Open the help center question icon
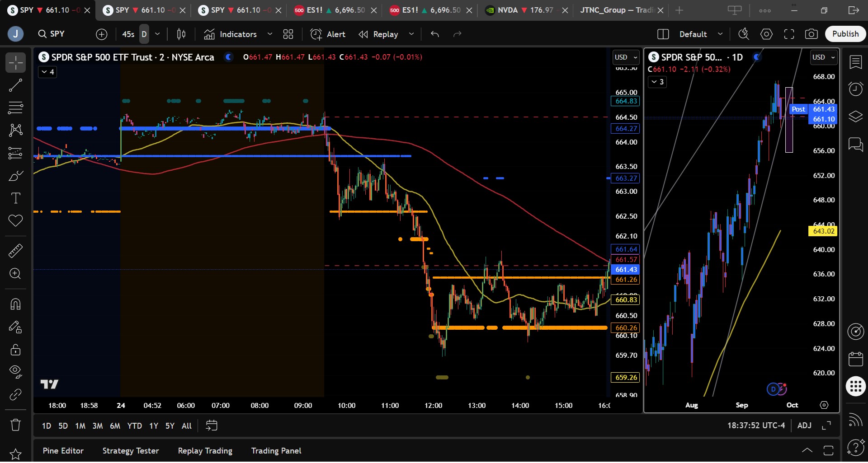The height and width of the screenshot is (463, 868). pyautogui.click(x=856, y=448)
